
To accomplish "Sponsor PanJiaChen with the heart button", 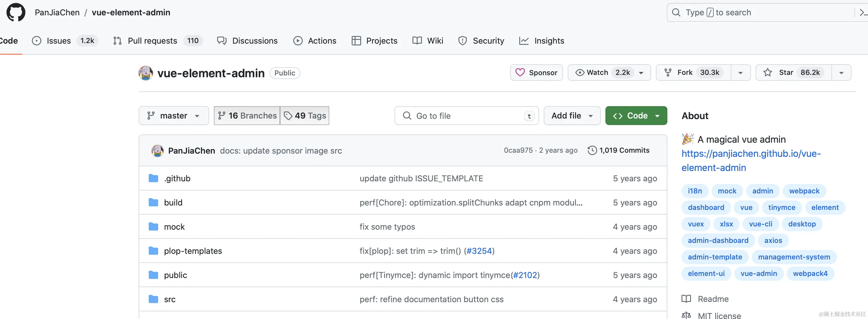I will 536,73.
